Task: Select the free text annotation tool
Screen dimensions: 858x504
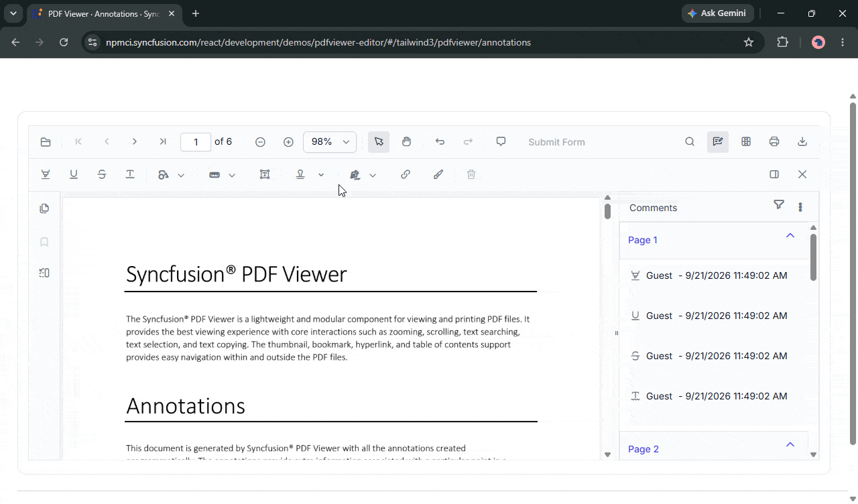Action: pos(265,174)
